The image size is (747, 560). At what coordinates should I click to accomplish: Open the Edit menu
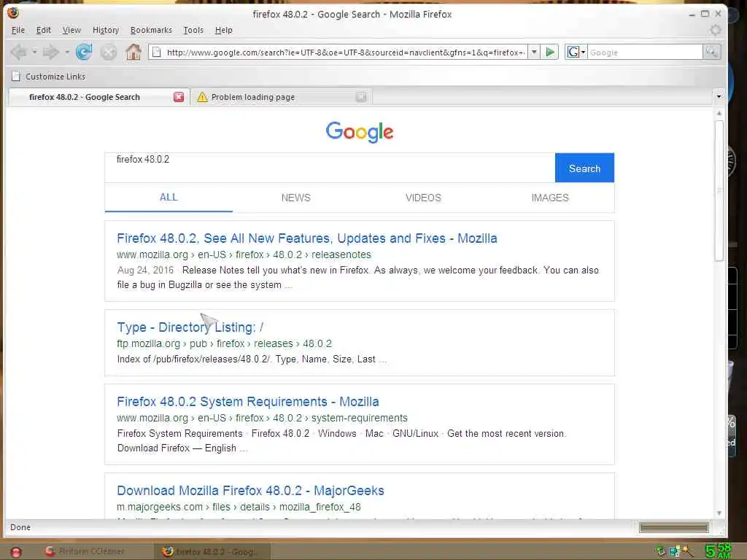pos(43,30)
